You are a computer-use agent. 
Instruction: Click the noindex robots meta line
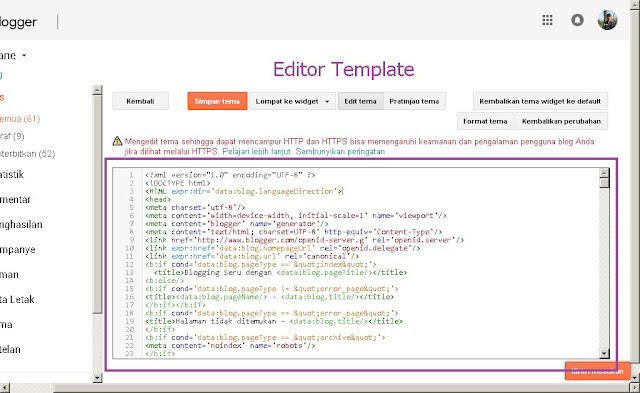pyautogui.click(x=230, y=345)
